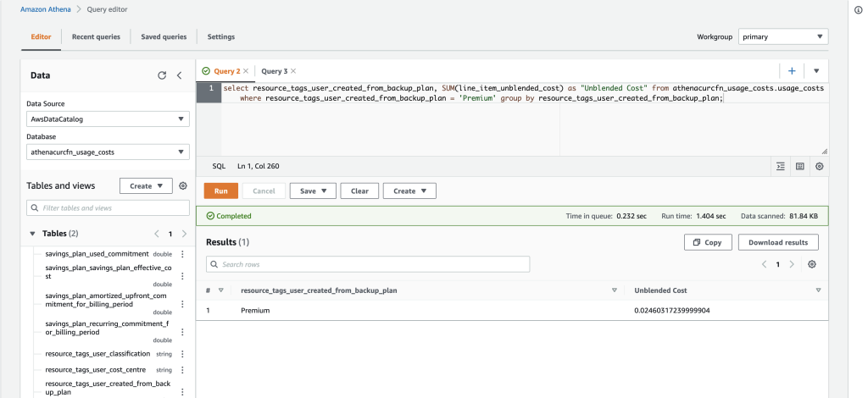Image resolution: width=868 pixels, height=398 pixels.
Task: Click the Ln 1, Col 260 indicator
Action: [x=258, y=166]
